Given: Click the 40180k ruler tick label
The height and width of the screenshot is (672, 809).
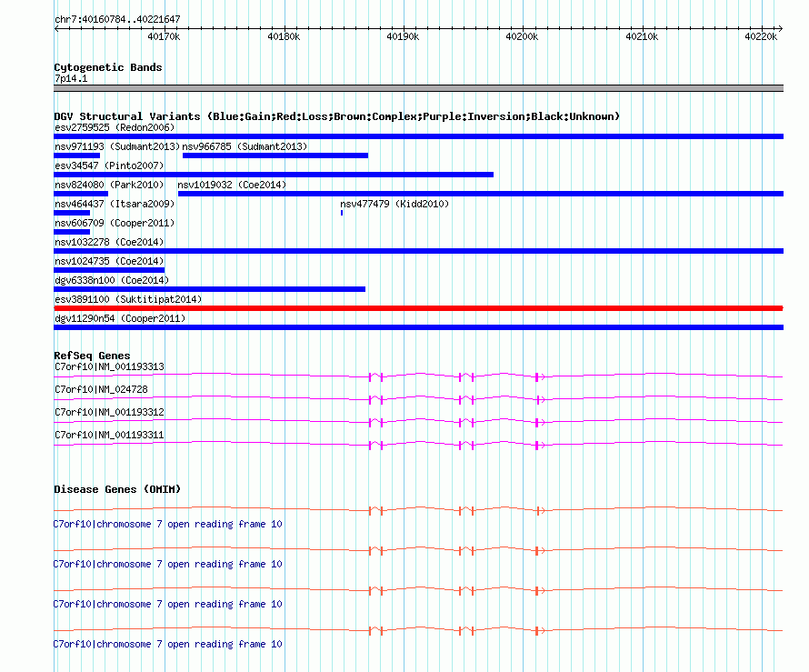Looking at the screenshot, I should 284,36.
